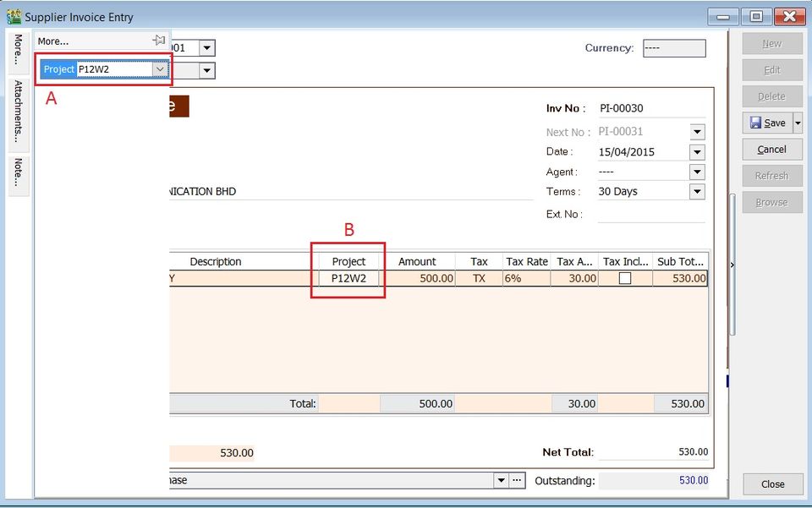Open the Agent selection dropdown

coord(697,171)
